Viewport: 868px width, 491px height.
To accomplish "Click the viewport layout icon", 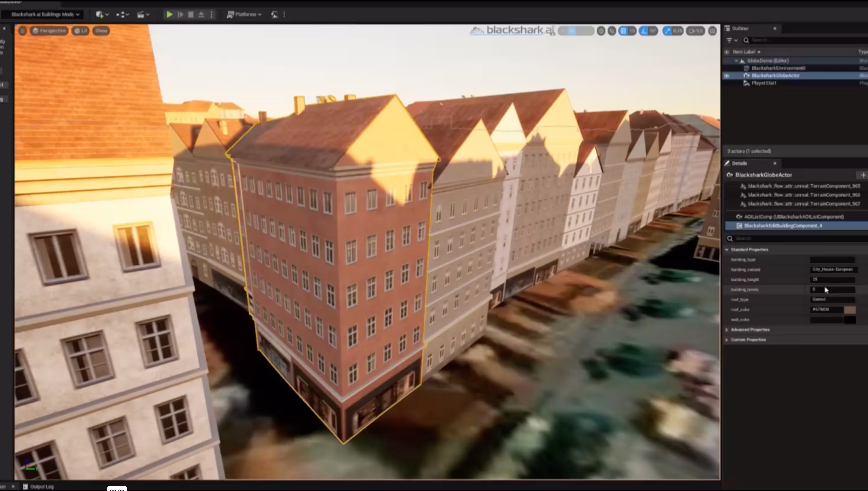I will click(712, 31).
